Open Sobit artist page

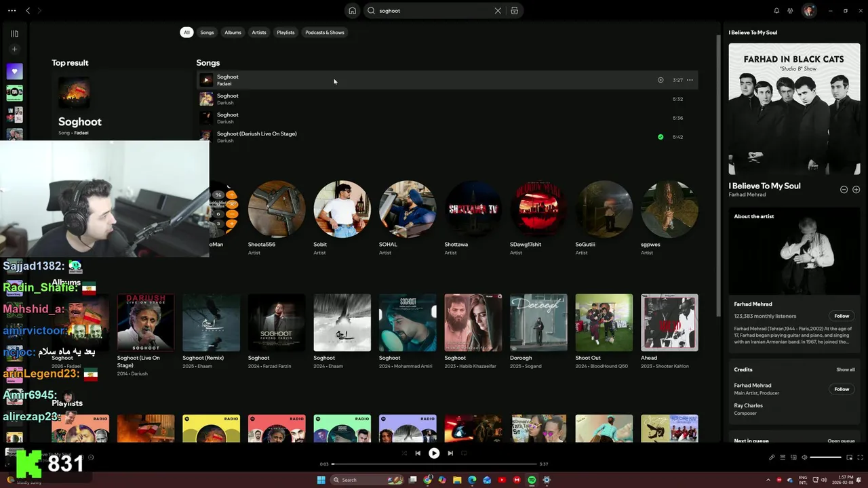pos(342,218)
